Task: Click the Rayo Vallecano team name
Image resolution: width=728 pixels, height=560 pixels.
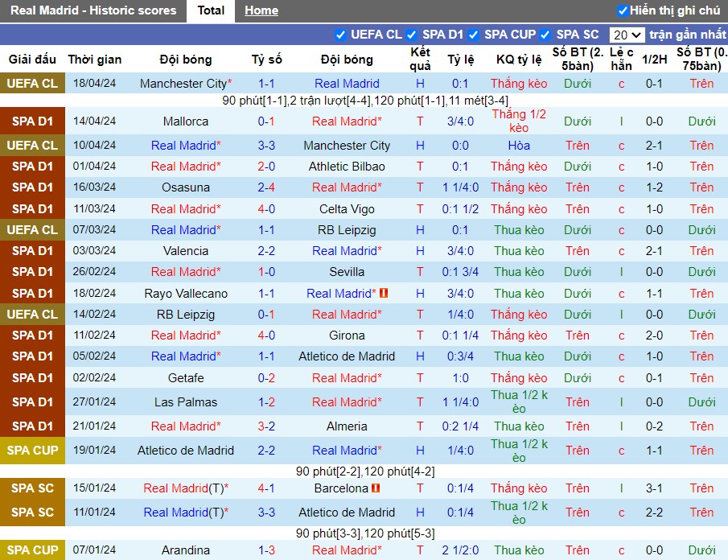Action: [x=186, y=294]
